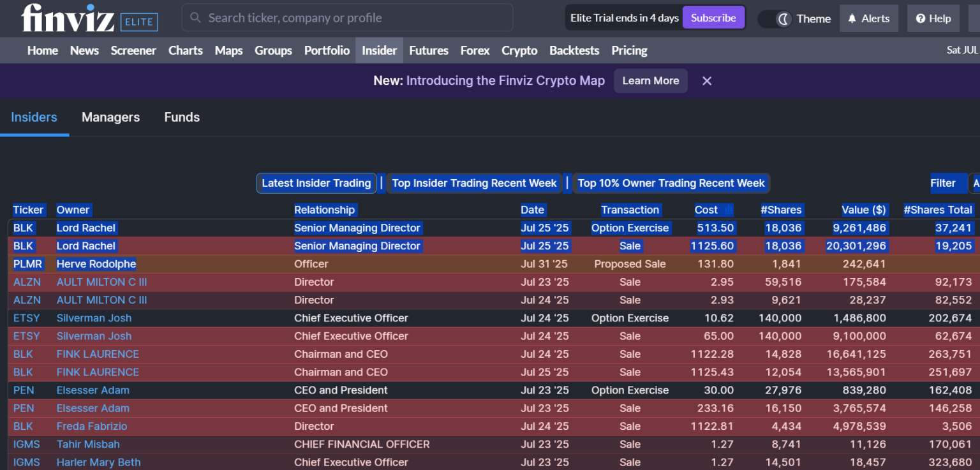Screen dimensions: 980x470
Task: Switch to the Funds tab
Action: coord(182,117)
